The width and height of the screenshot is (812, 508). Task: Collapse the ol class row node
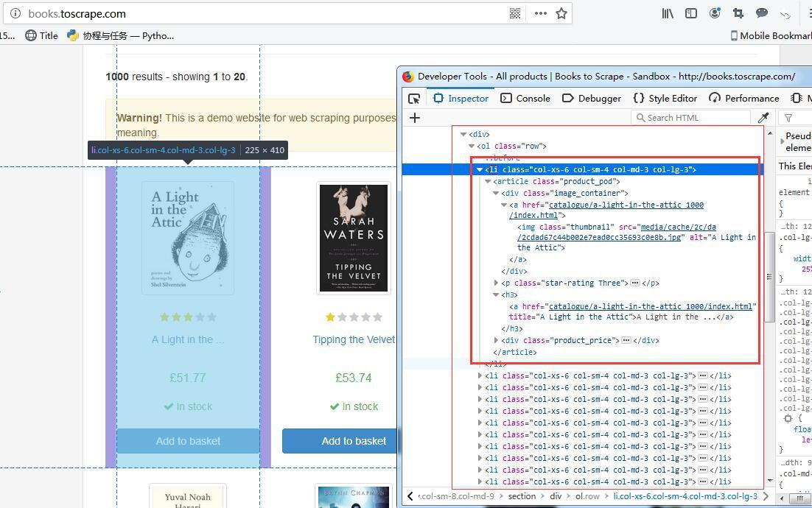(x=472, y=146)
